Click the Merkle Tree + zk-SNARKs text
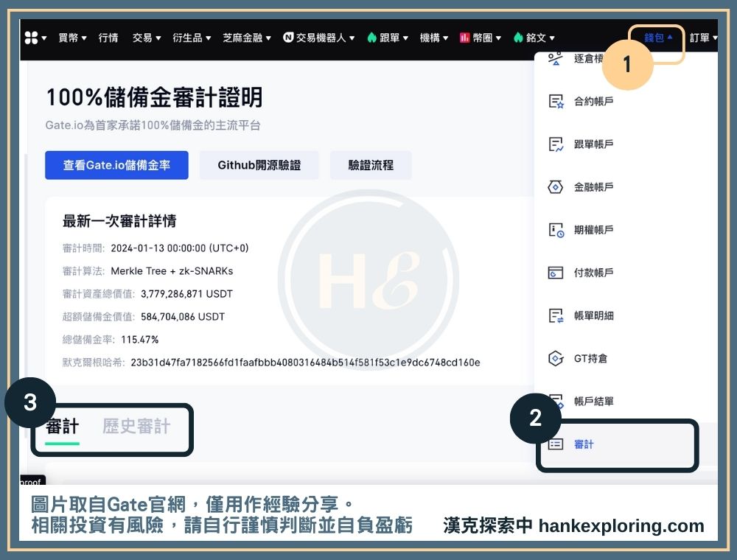This screenshot has width=737, height=560. tap(172, 271)
